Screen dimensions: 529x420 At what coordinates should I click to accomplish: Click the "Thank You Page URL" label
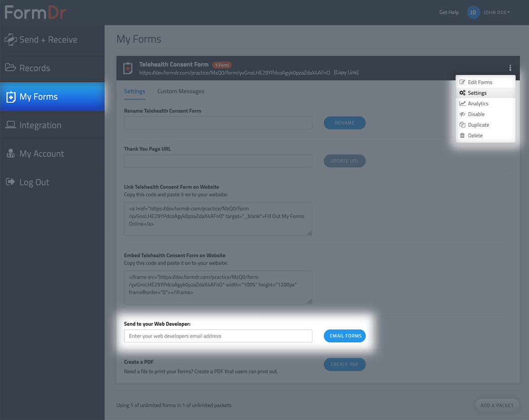pos(147,149)
